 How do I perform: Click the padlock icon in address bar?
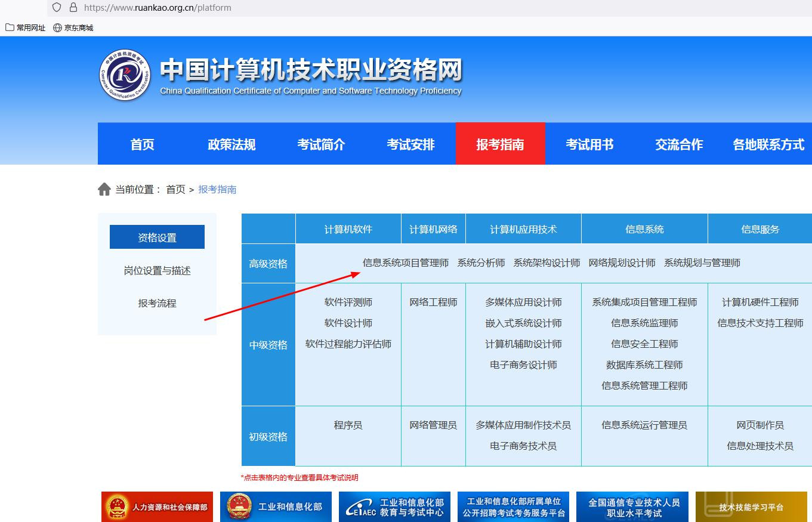click(73, 8)
